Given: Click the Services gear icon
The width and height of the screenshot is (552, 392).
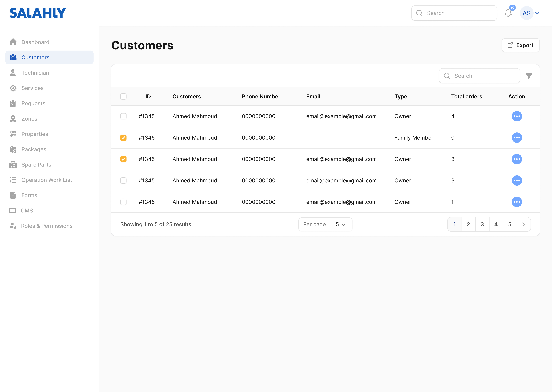Looking at the screenshot, I should pyautogui.click(x=13, y=88).
